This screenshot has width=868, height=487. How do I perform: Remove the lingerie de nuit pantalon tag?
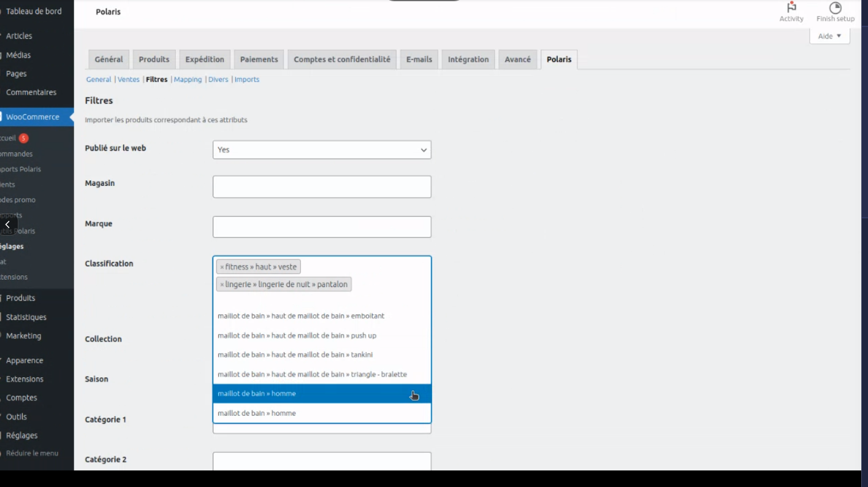point(222,285)
